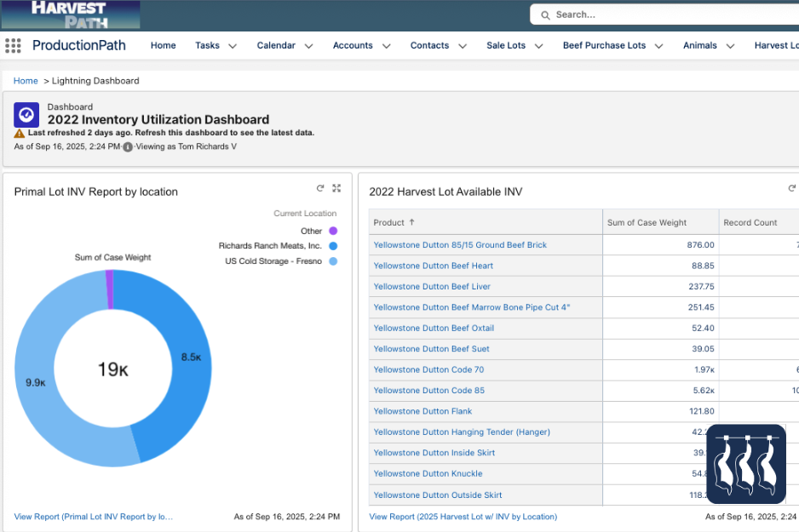The image size is (799, 532).
Task: Open Yellowstone Dutton Beef Marrow Bone Pipe Cut
Action: (472, 307)
